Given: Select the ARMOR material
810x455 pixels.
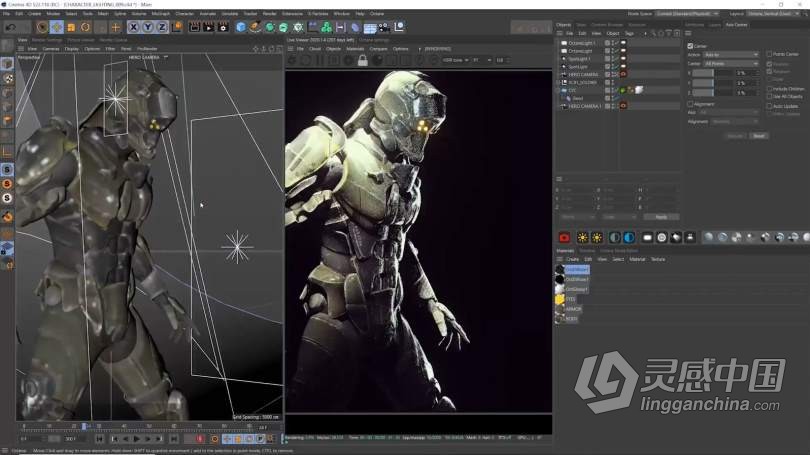Looking at the screenshot, I should tap(569, 309).
